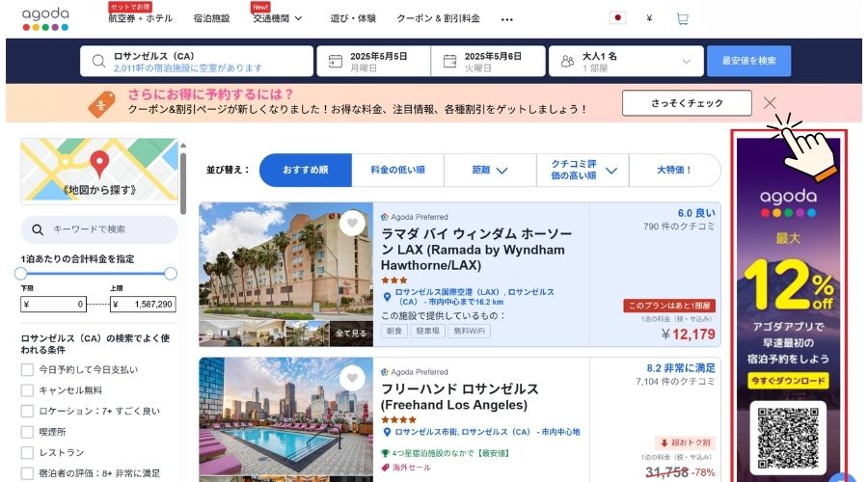Click the 上限 maximum price input
This screenshot has width=868, height=482.
pyautogui.click(x=143, y=305)
